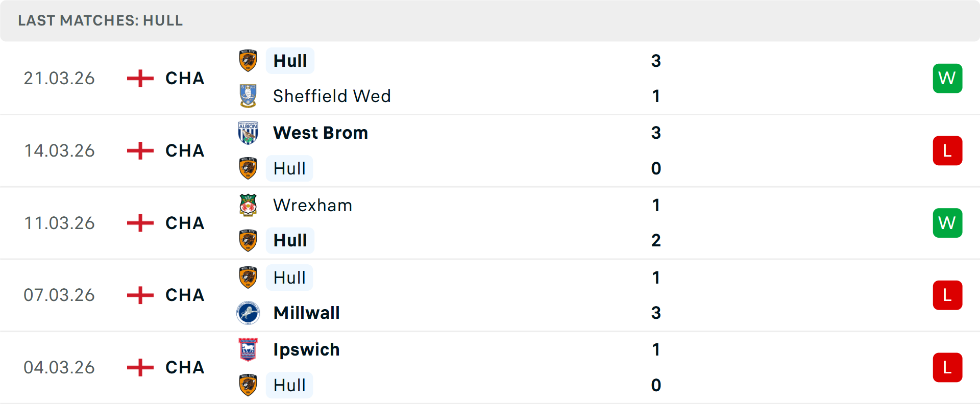The image size is (980, 404).
Task: Select the Sheffield Wed club badge
Action: click(x=248, y=96)
